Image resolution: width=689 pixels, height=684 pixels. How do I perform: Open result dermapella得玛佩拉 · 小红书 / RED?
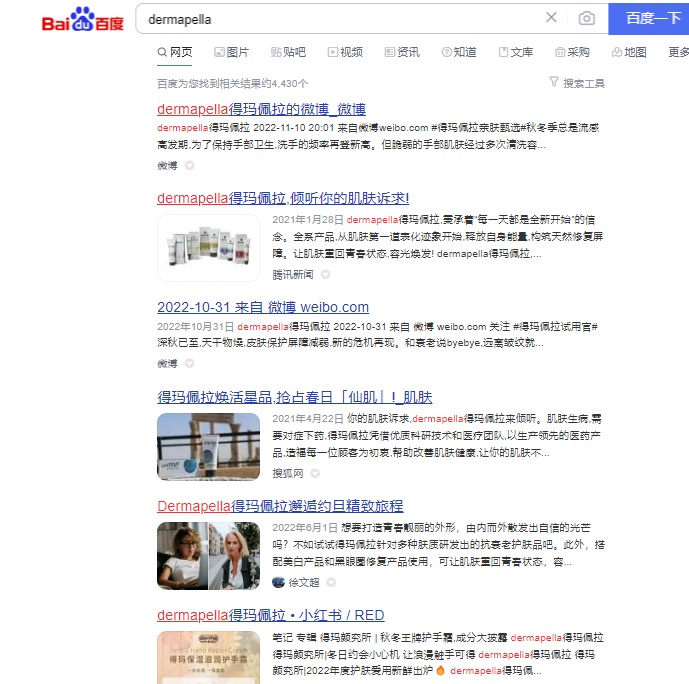point(271,615)
